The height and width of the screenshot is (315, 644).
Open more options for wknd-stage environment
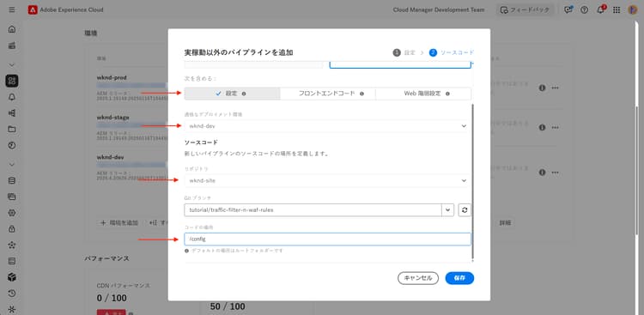pos(555,128)
